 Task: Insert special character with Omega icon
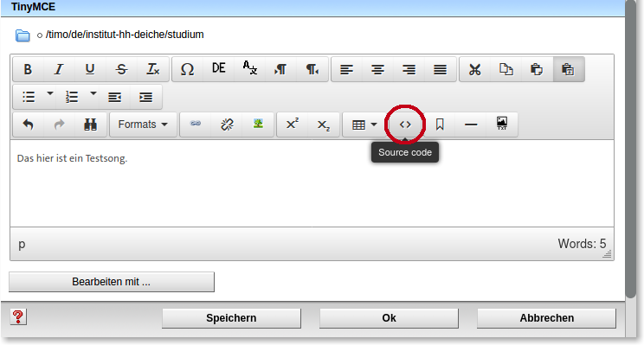tap(187, 69)
